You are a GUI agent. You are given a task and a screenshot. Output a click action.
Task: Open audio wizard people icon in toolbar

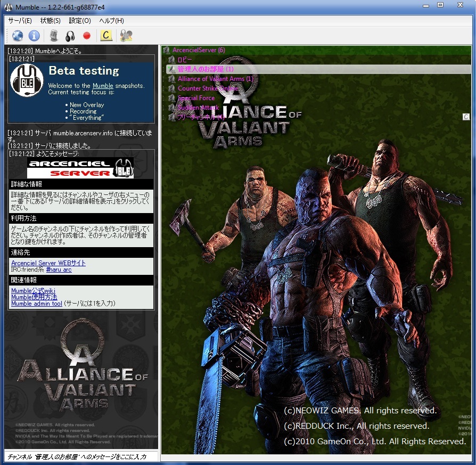(126, 36)
